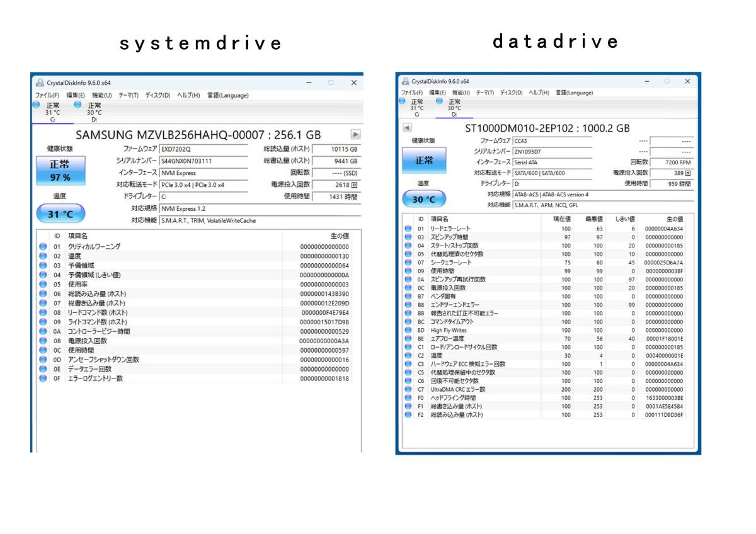Click status orb for 01 リードエラーレート row
This screenshot has height=534, width=756.
[x=408, y=229]
